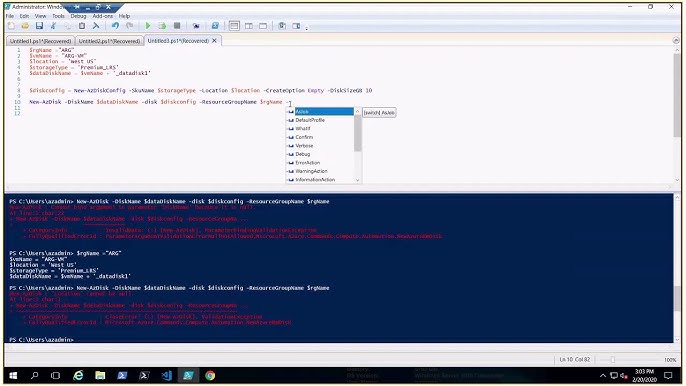Close the Untitled3.ps1 tab

tap(214, 41)
